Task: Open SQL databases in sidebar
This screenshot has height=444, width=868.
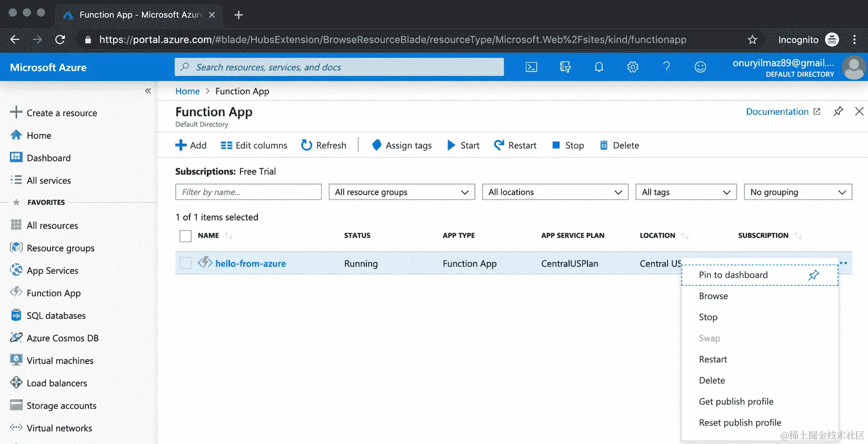Action: point(48,316)
